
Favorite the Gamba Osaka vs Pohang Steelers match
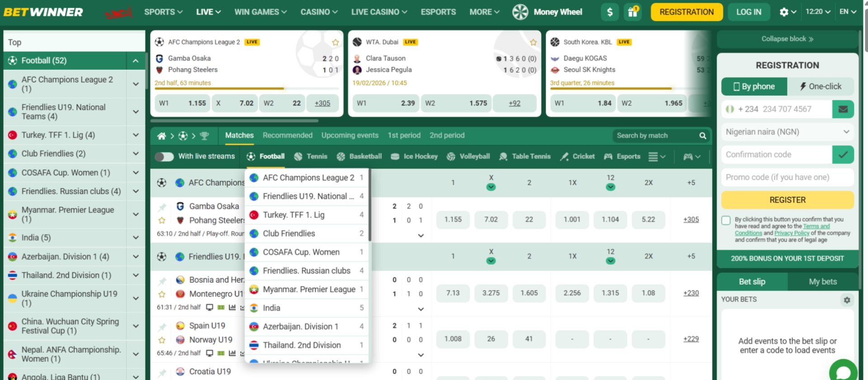tap(162, 220)
